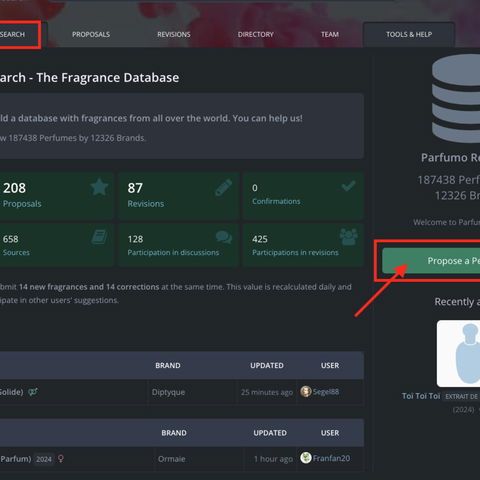
Task: Open the Diptyque brand link
Action: pyautogui.click(x=168, y=392)
